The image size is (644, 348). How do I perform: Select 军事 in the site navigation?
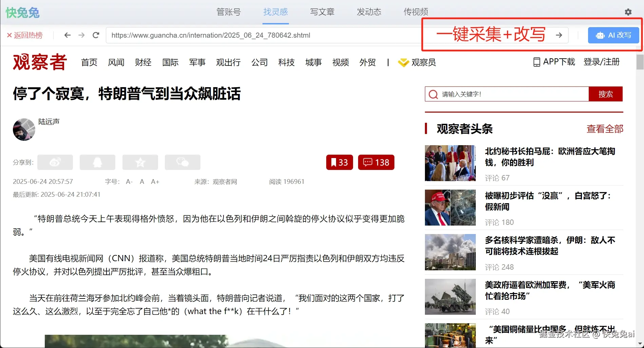coord(197,62)
